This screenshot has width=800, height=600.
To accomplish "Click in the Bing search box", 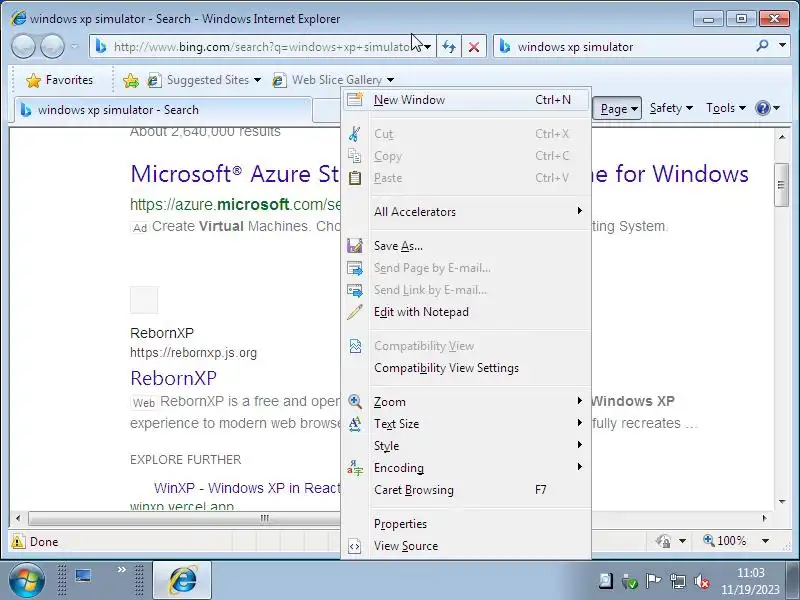I will click(633, 47).
